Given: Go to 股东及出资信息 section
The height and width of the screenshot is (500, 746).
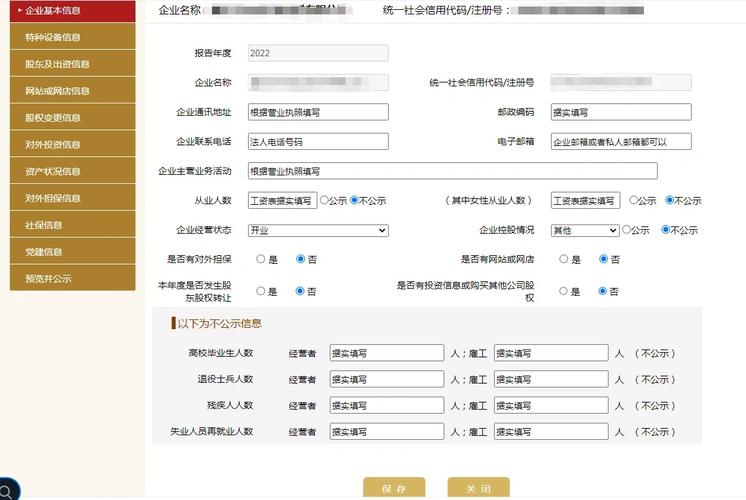Looking at the screenshot, I should click(x=72, y=64).
